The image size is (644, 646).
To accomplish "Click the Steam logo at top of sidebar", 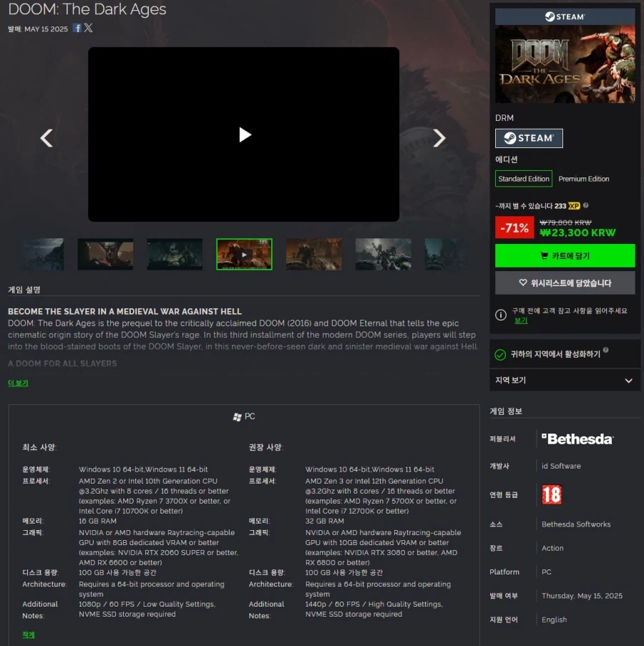I will pos(565,16).
